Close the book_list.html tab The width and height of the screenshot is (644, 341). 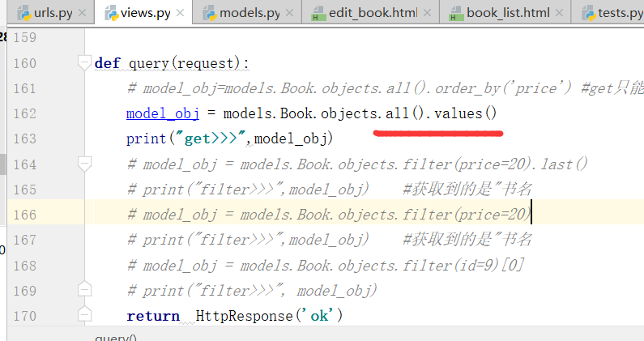(559, 13)
